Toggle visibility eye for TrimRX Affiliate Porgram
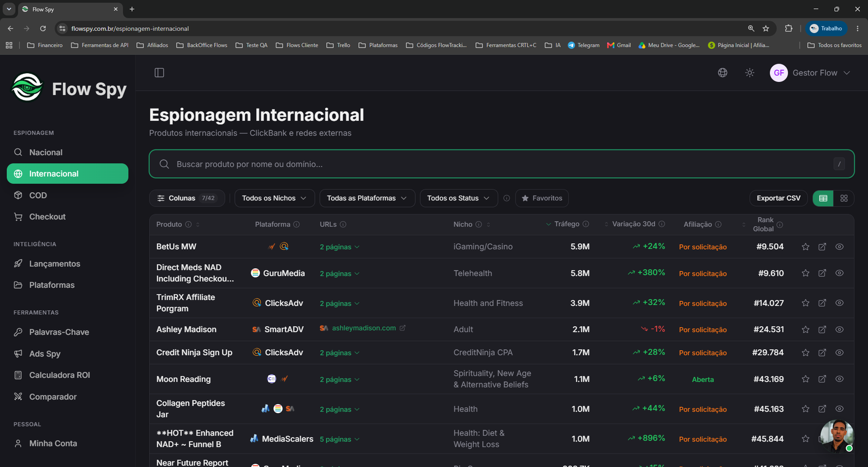Image resolution: width=868 pixels, height=467 pixels. tap(839, 303)
